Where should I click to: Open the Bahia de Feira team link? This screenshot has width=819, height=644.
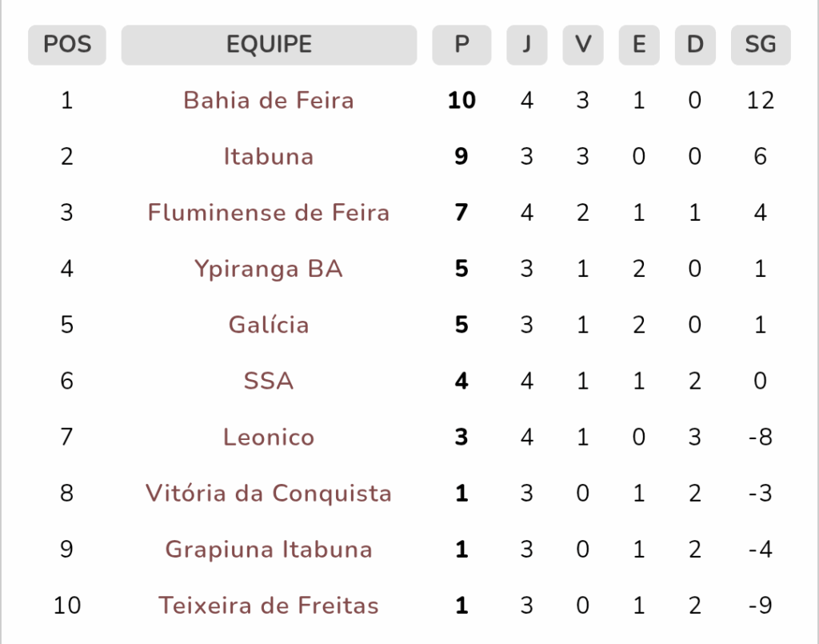(269, 100)
